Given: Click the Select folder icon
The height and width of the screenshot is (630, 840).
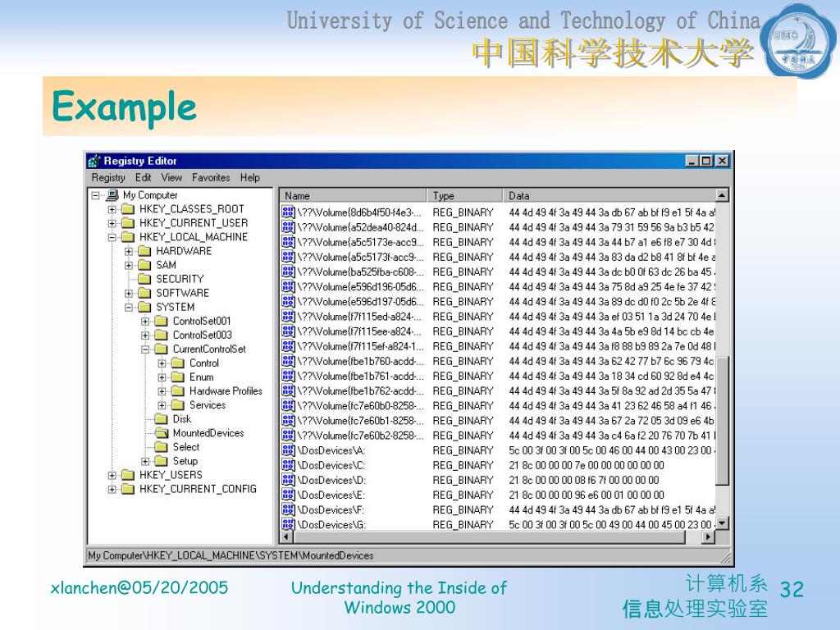Looking at the screenshot, I should (x=161, y=447).
